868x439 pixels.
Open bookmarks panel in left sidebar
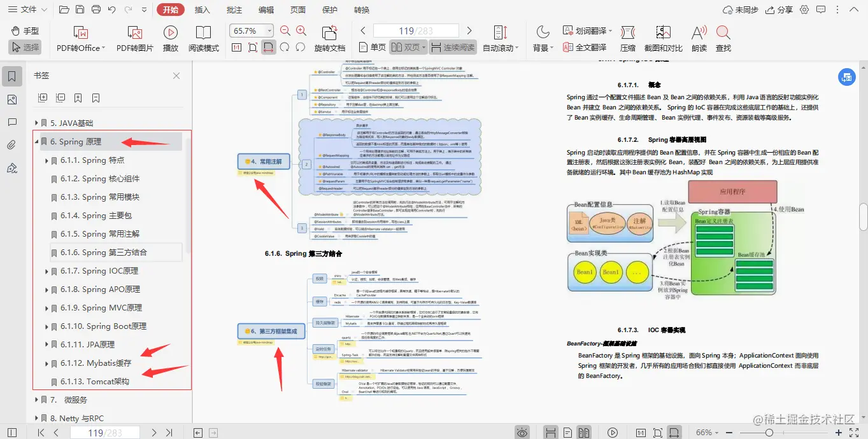[x=11, y=76]
